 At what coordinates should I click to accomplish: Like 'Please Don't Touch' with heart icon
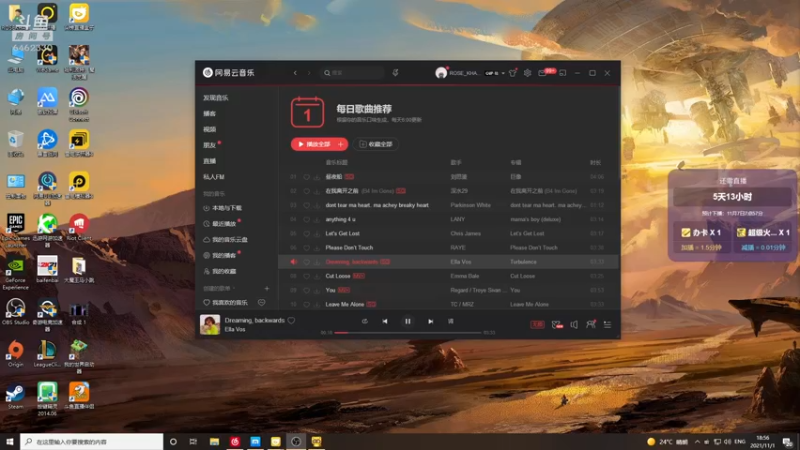coord(307,248)
